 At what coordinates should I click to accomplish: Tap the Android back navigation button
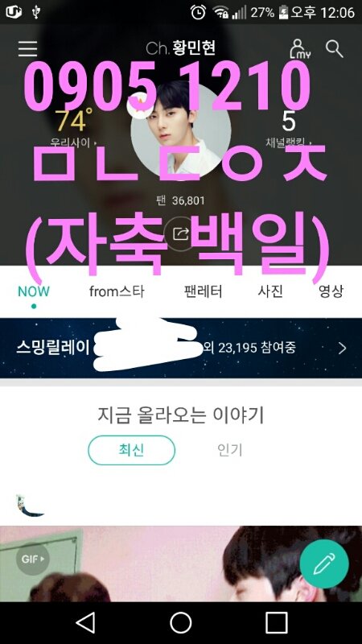(86, 623)
